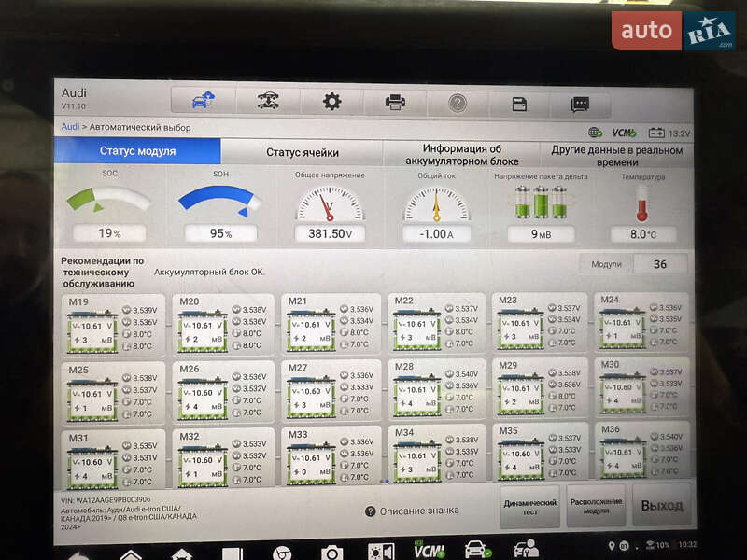Viewport: 747px width, 560px height.
Task: Open help using the question mark icon
Action: pos(458,103)
